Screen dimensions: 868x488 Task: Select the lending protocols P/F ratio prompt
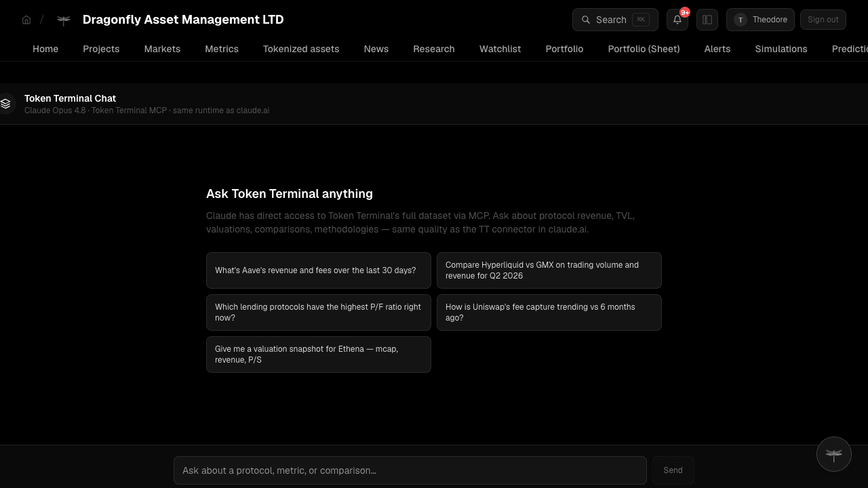click(319, 312)
